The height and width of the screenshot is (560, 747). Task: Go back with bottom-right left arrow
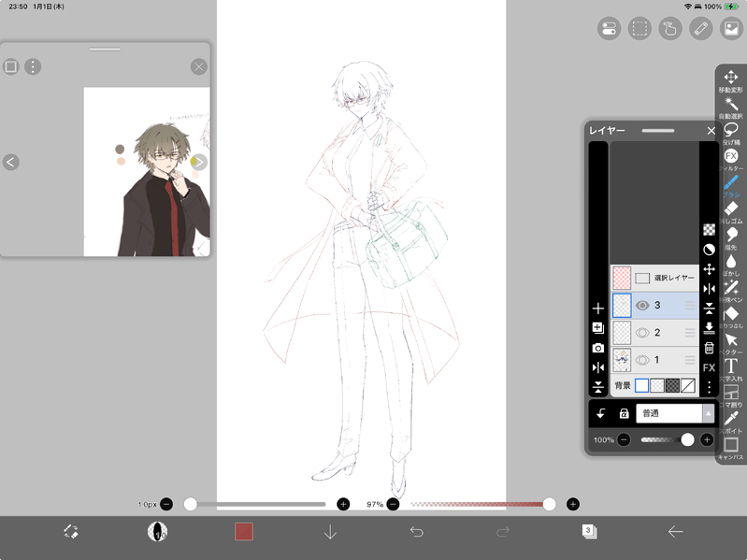(x=676, y=531)
